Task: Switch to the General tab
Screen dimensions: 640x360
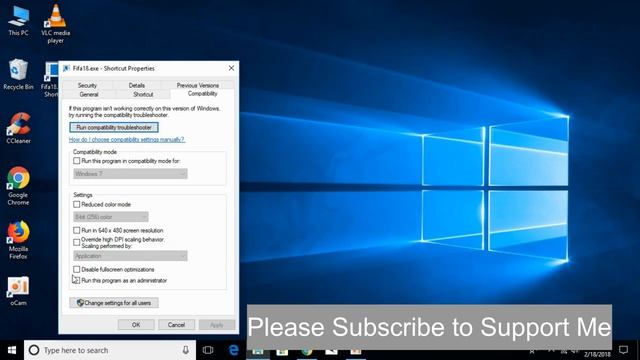Action: coord(89,94)
